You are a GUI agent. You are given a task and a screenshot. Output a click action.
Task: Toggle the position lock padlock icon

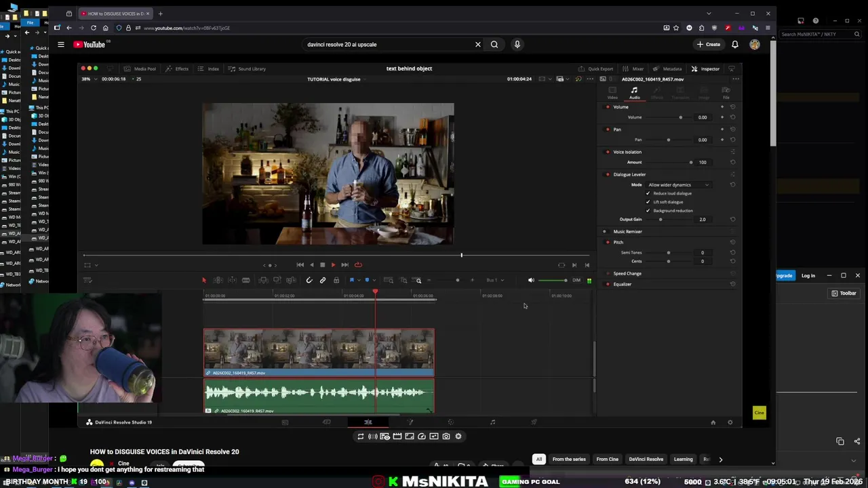point(336,280)
